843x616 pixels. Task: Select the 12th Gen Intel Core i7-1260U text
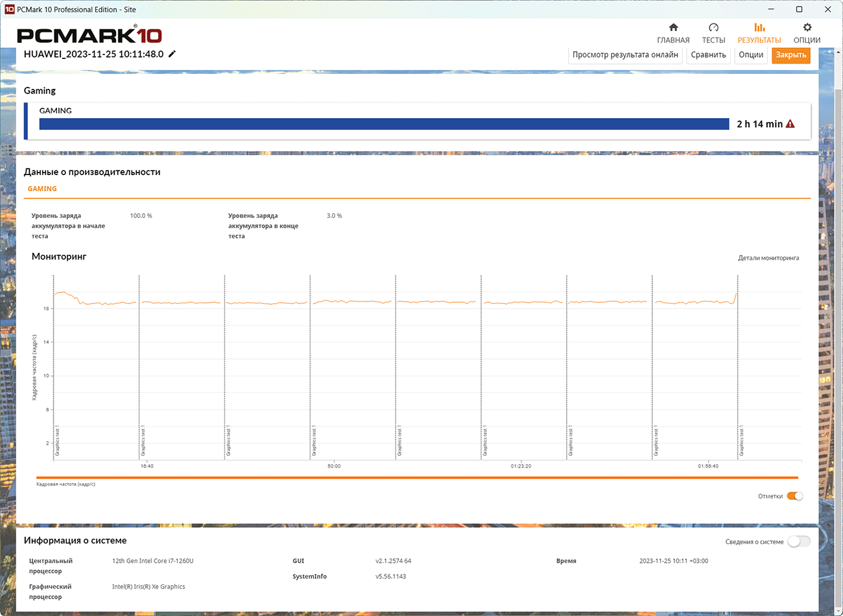coord(152,561)
